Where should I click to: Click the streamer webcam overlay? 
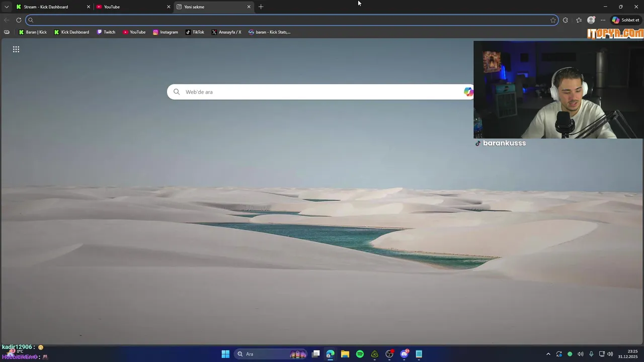pyautogui.click(x=558, y=89)
